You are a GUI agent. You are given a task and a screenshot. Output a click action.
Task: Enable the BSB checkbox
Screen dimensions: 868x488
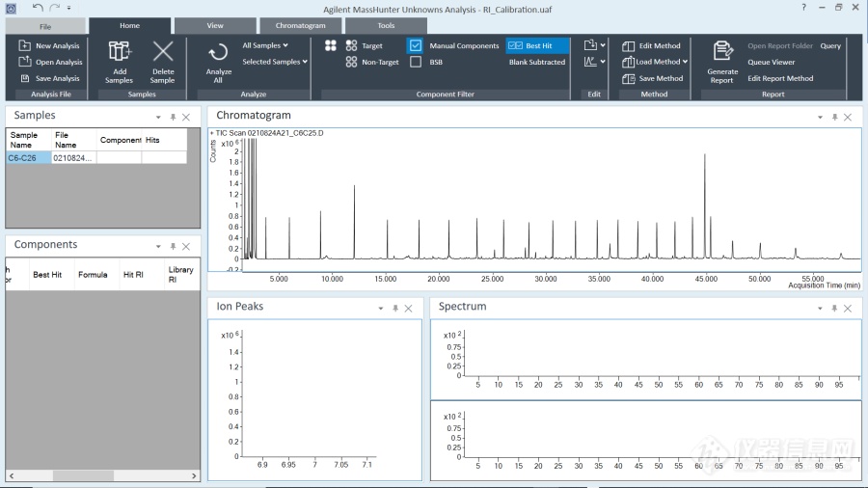[x=415, y=62]
